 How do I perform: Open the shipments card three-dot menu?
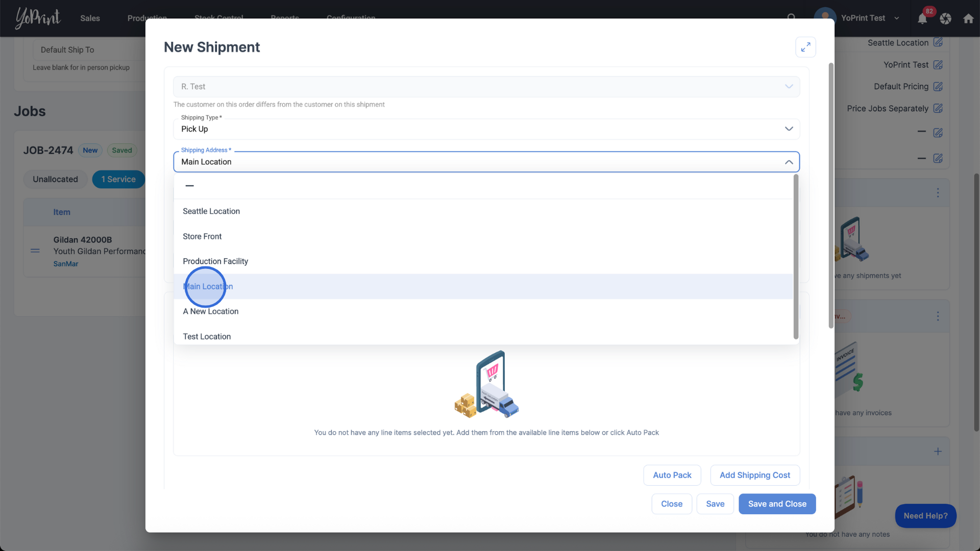point(938,193)
